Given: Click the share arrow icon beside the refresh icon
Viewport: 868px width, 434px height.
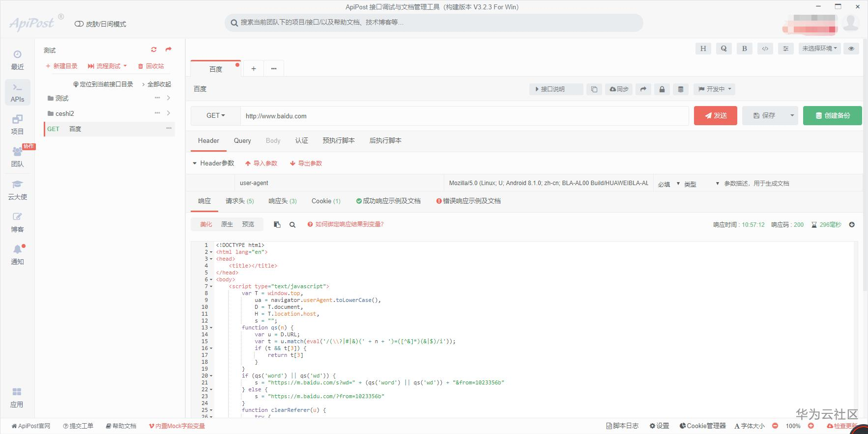Looking at the screenshot, I should tap(169, 50).
